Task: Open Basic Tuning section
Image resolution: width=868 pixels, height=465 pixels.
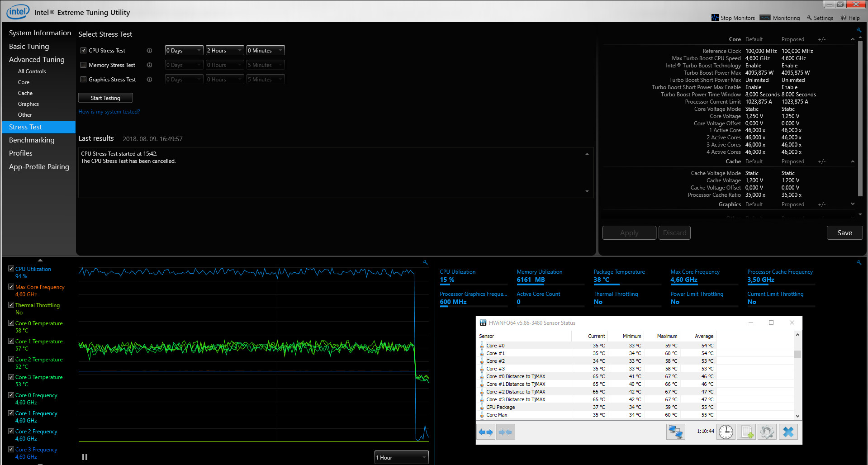Action: coord(29,47)
